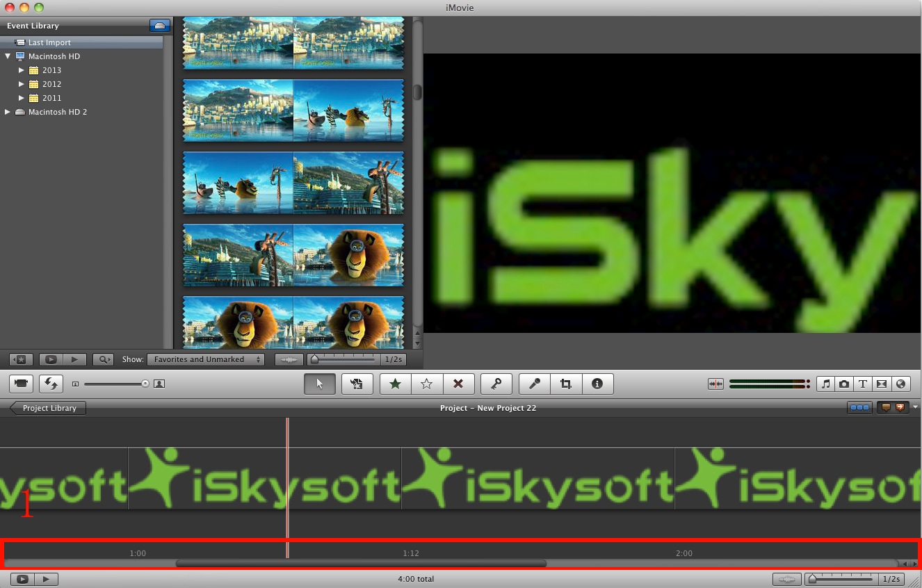
Task: Open the Show Favorites and Unmarked dropdown
Action: point(206,359)
